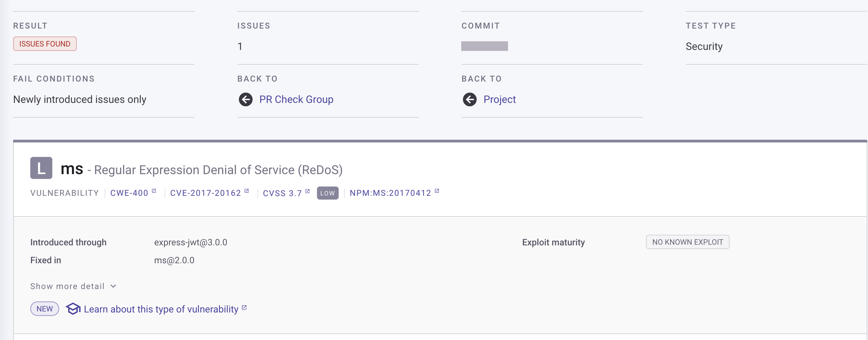Click the redacted commit hash
This screenshot has width=868, height=340.
coord(484,46)
